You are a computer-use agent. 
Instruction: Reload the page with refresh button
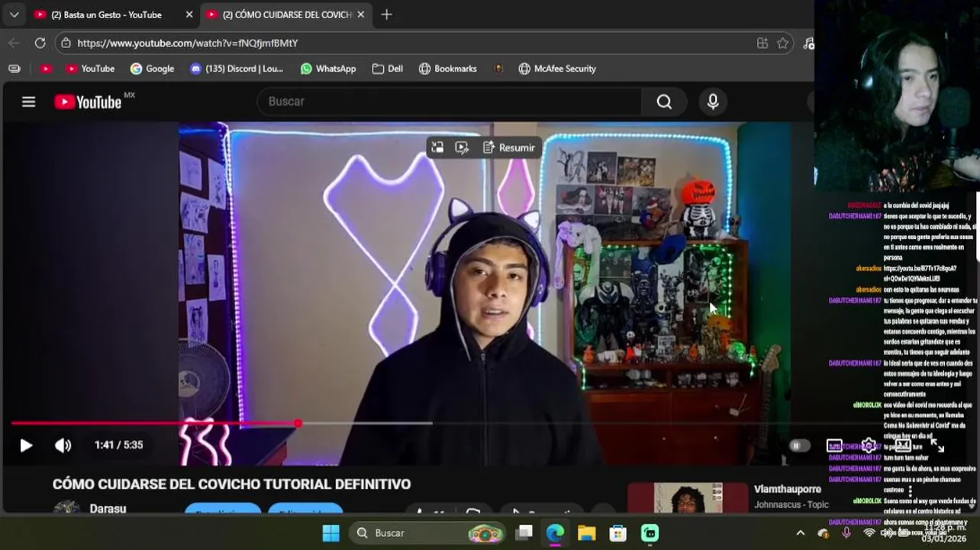click(x=40, y=43)
